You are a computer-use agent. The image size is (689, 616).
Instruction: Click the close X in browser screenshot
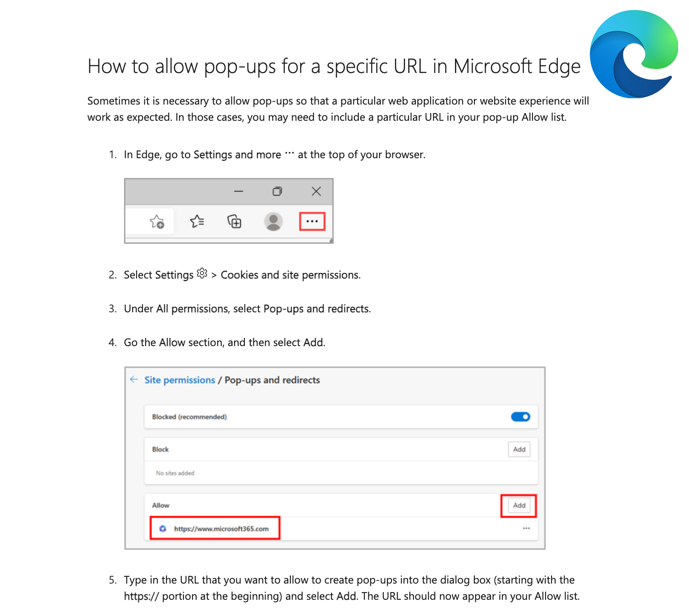coord(316,192)
